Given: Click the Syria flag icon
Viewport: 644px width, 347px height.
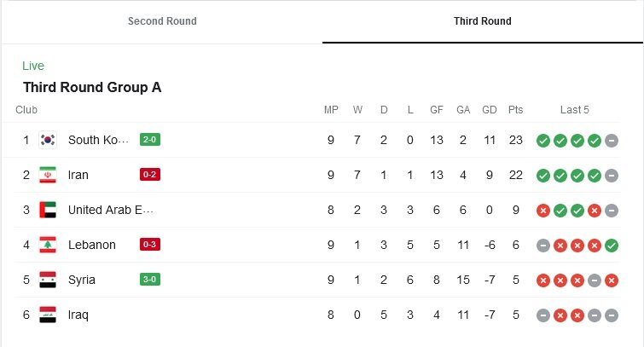Looking at the screenshot, I should [48, 280].
